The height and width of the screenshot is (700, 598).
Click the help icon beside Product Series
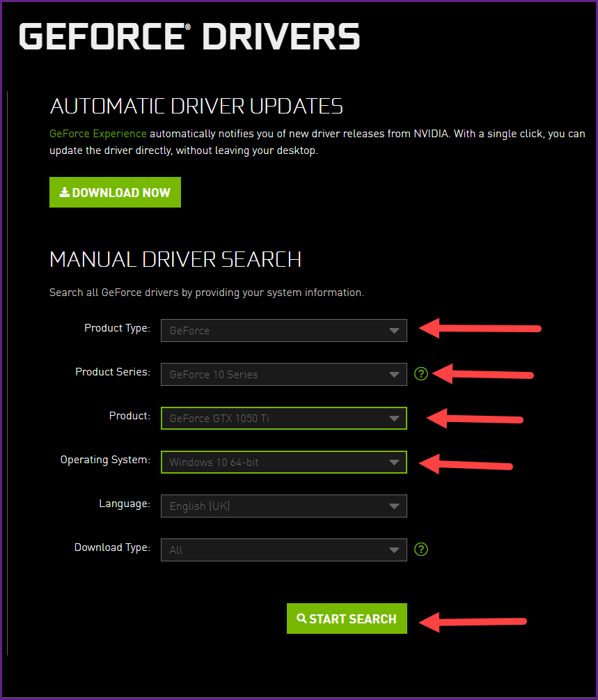click(421, 373)
